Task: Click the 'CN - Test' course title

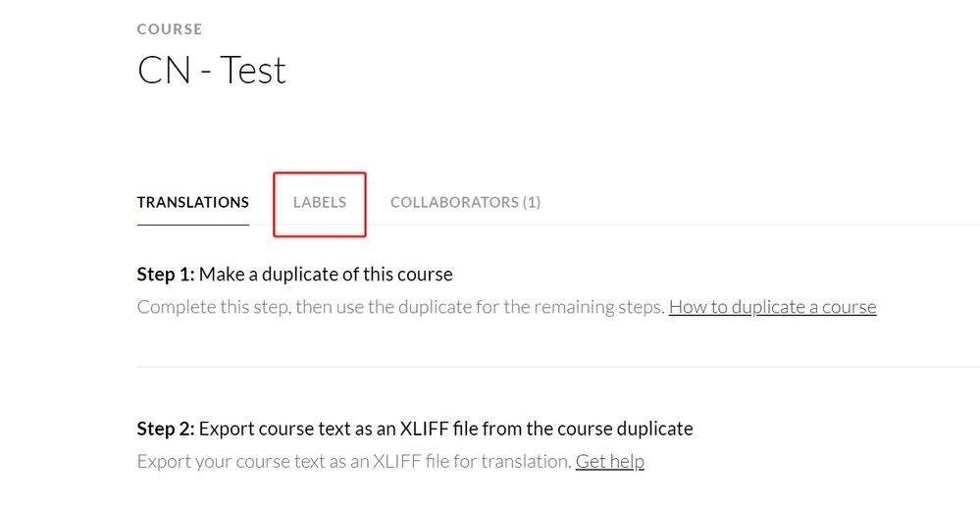Action: tap(212, 71)
